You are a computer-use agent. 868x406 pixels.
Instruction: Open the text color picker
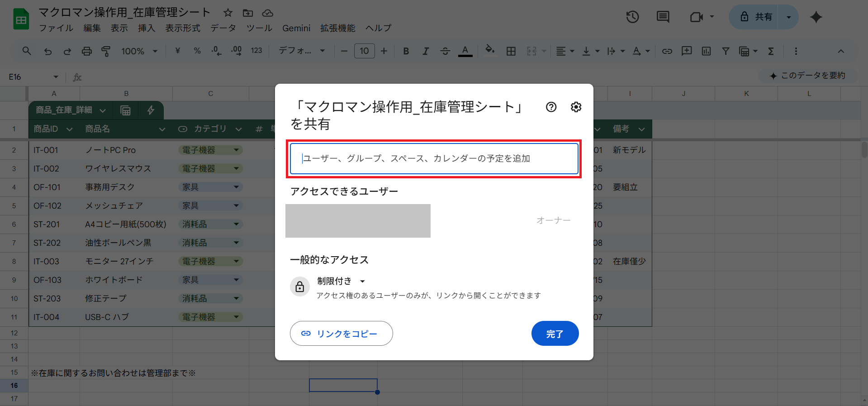pos(465,51)
